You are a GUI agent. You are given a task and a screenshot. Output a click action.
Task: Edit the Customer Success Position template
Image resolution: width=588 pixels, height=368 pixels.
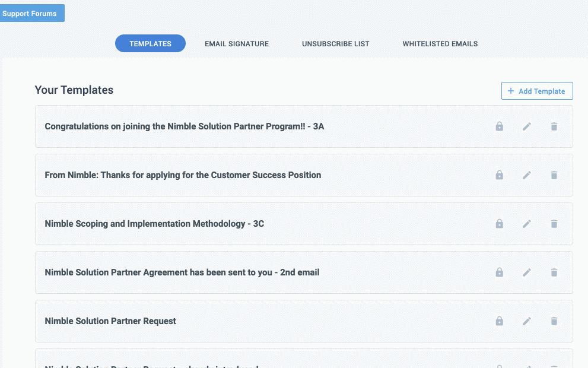pos(526,175)
